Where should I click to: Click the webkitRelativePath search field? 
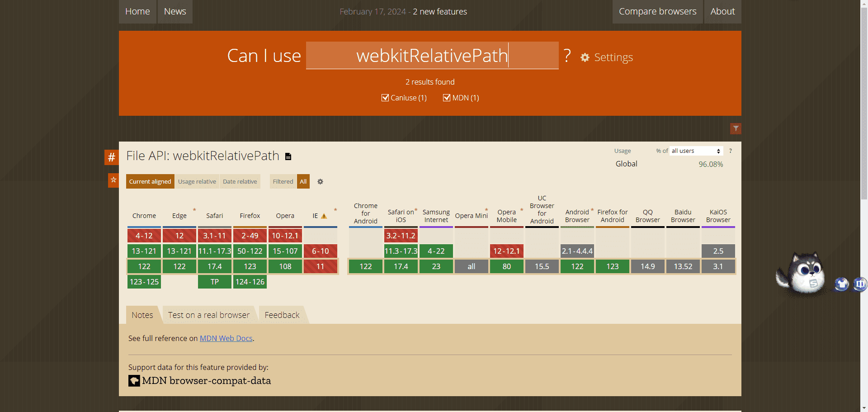(432, 56)
